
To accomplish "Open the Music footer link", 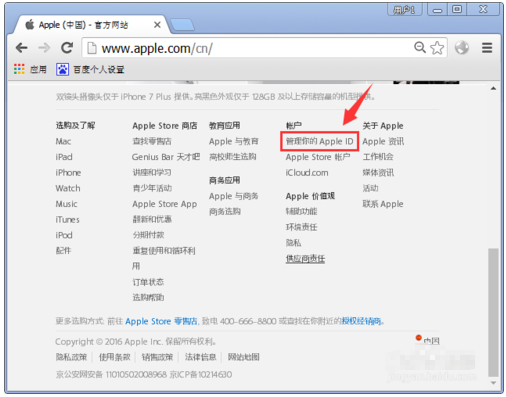I will pyautogui.click(x=66, y=204).
